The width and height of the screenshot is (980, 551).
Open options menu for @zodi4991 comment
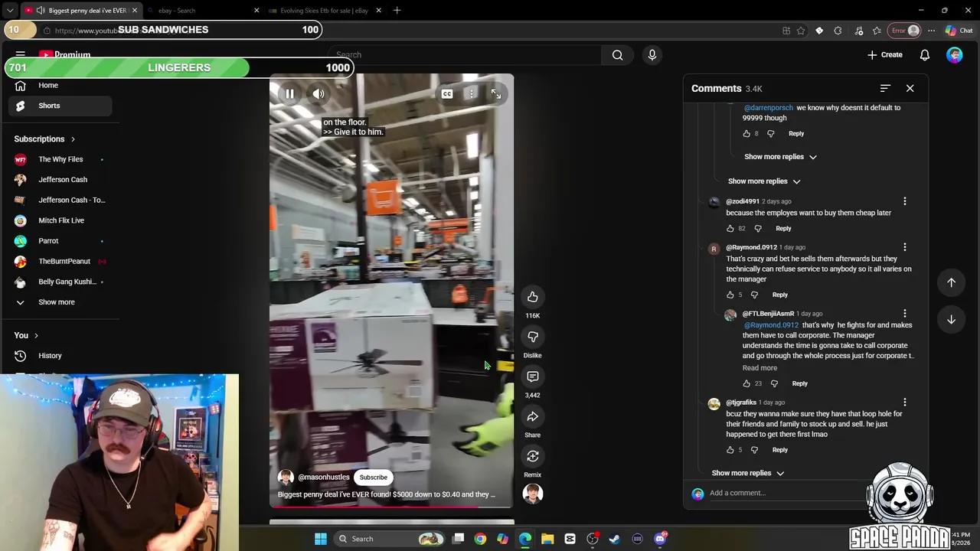click(905, 201)
